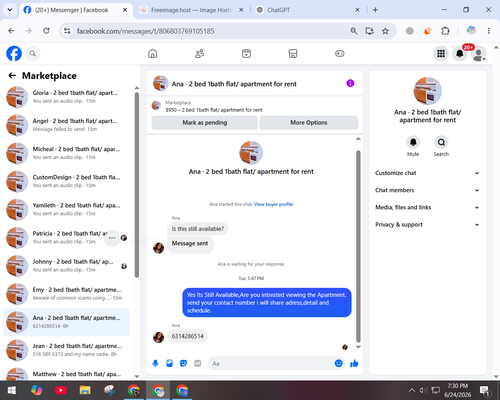Attach a file with the photo icon

(169, 363)
